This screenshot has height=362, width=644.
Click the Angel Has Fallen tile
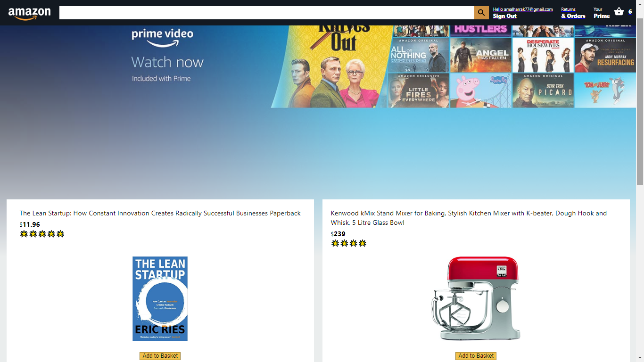[x=481, y=55]
